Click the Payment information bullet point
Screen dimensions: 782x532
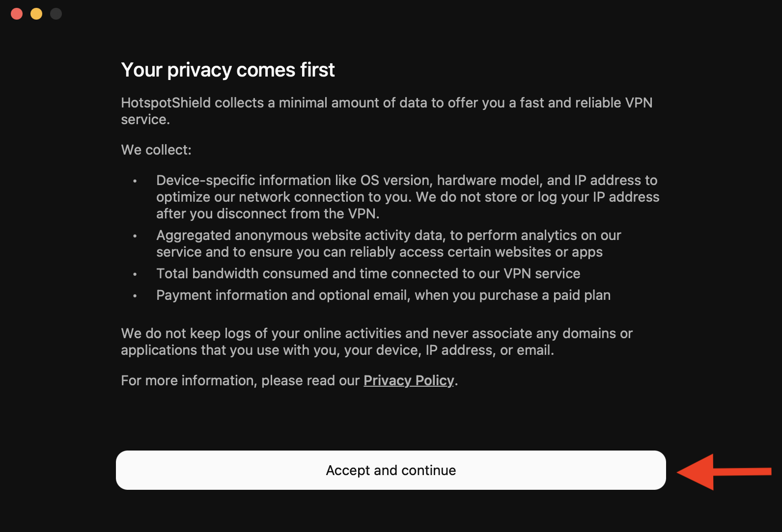tap(383, 295)
